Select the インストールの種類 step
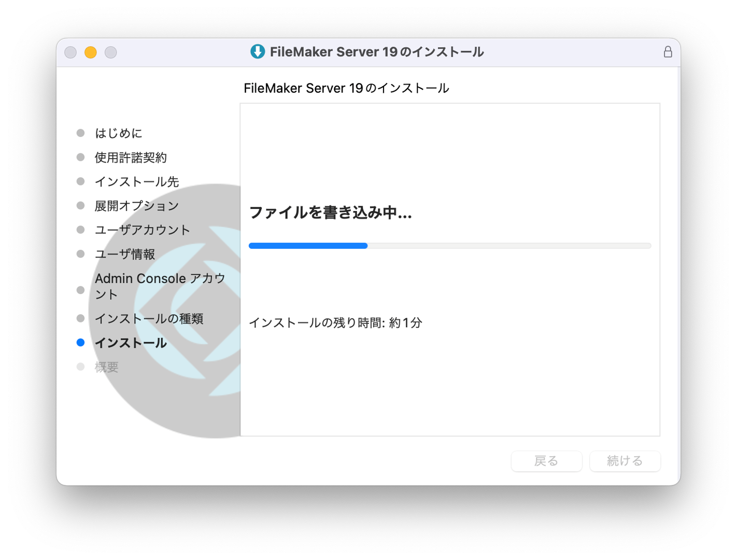 [149, 318]
